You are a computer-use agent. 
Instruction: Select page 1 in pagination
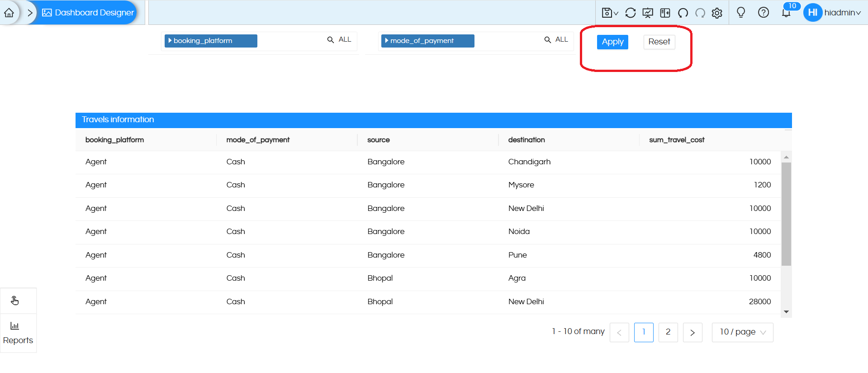tap(644, 332)
